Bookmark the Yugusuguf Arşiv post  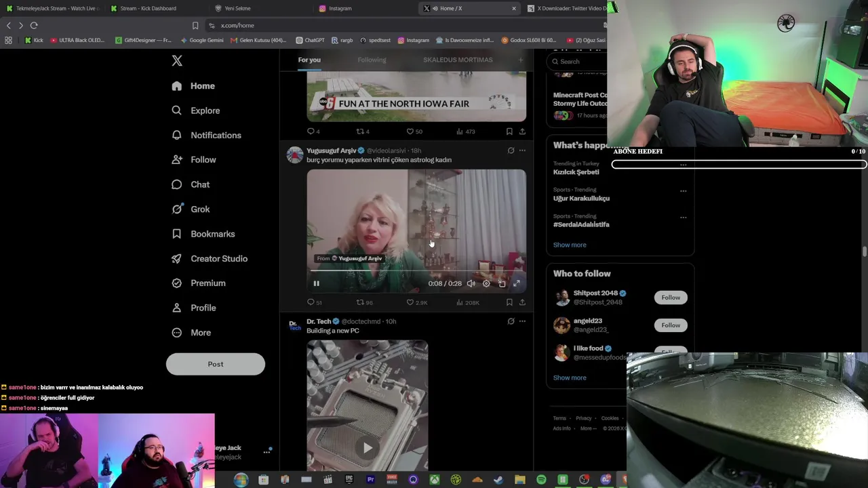(x=509, y=302)
